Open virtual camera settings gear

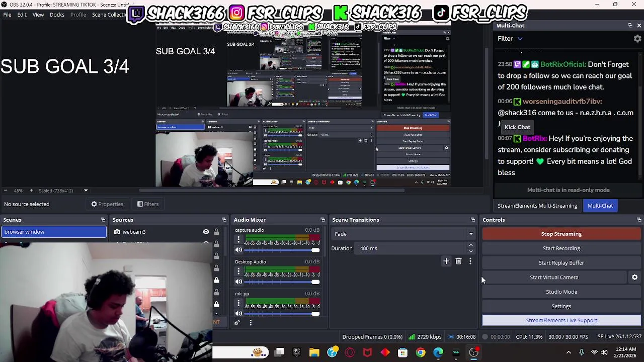pyautogui.click(x=634, y=277)
